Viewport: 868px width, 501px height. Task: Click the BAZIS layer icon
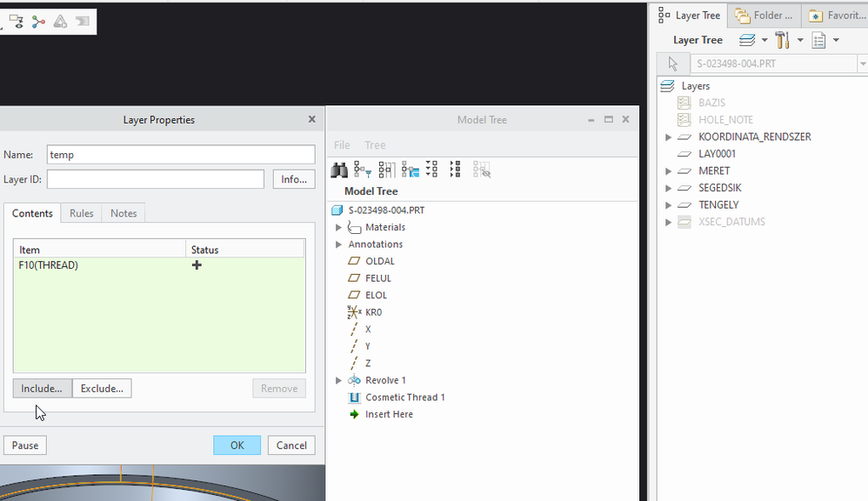click(x=684, y=103)
